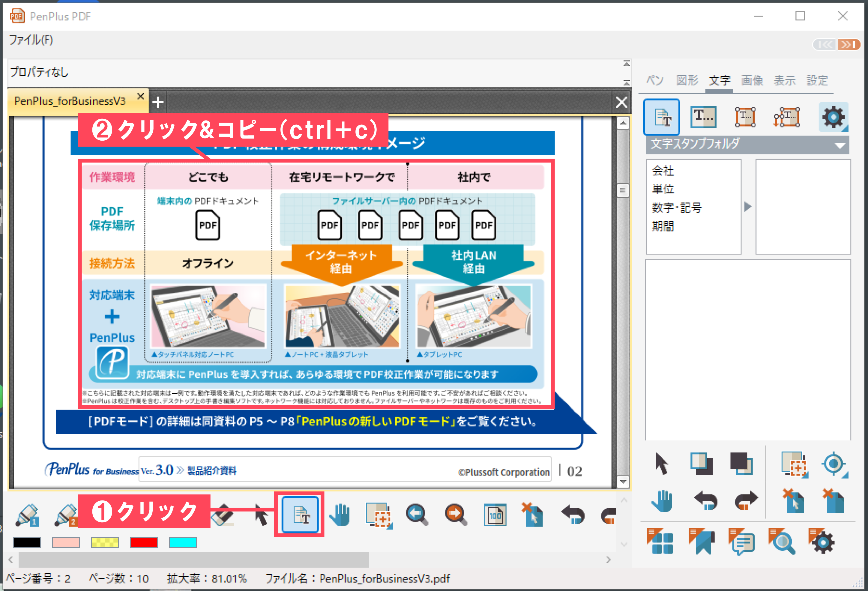Pick the black color swatch
The image size is (868, 591).
(x=27, y=542)
